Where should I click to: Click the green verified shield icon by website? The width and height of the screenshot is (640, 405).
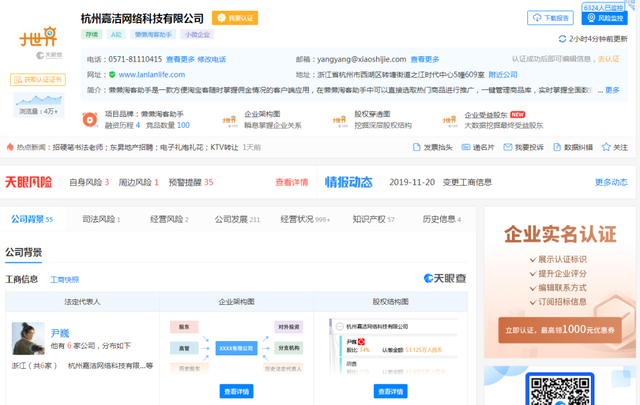[112, 75]
